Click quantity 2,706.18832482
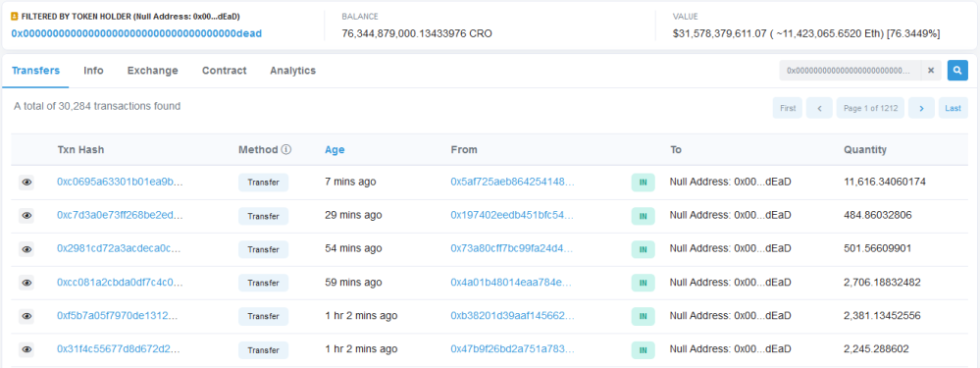 (882, 283)
